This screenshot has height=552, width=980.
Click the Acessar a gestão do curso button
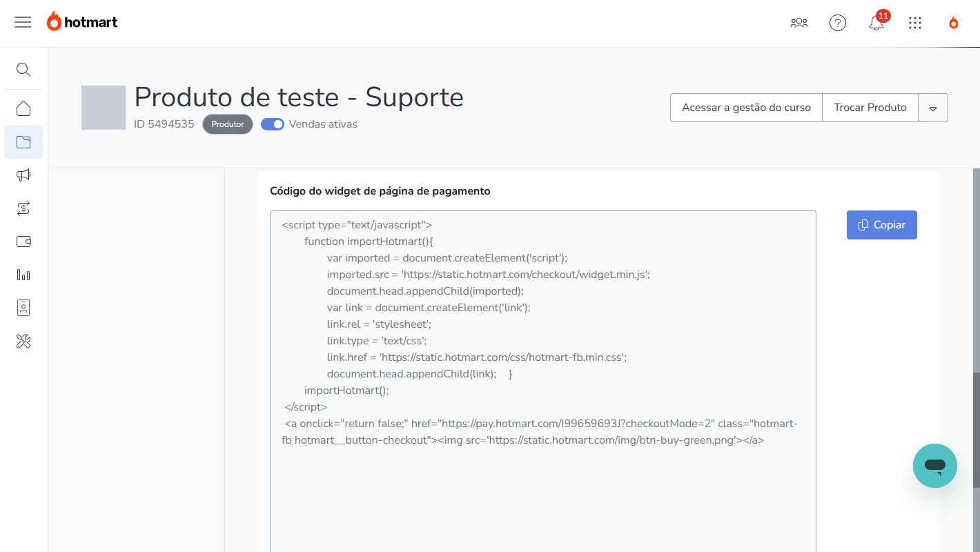(746, 108)
